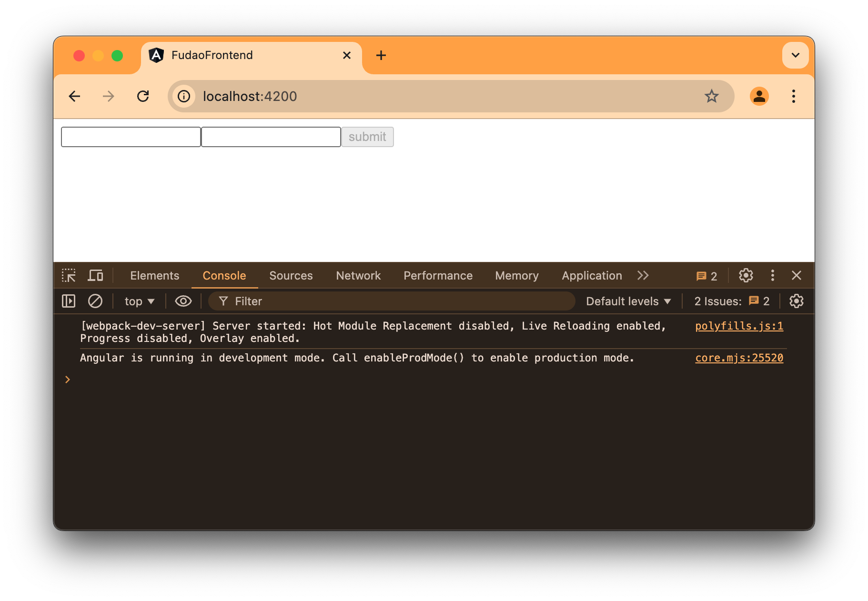Viewport: 868px width, 601px height.
Task: Create a live expression
Action: [183, 301]
